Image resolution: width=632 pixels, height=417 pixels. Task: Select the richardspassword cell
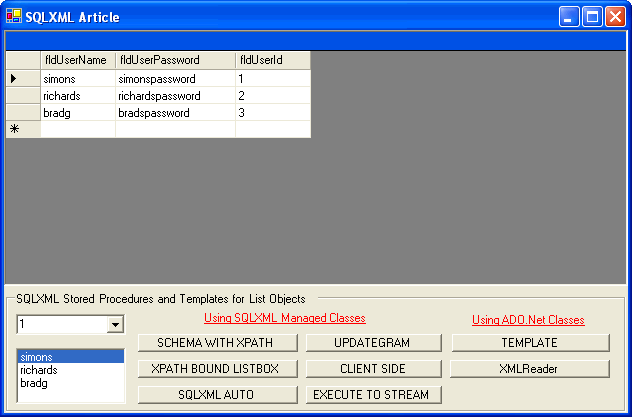coord(175,95)
